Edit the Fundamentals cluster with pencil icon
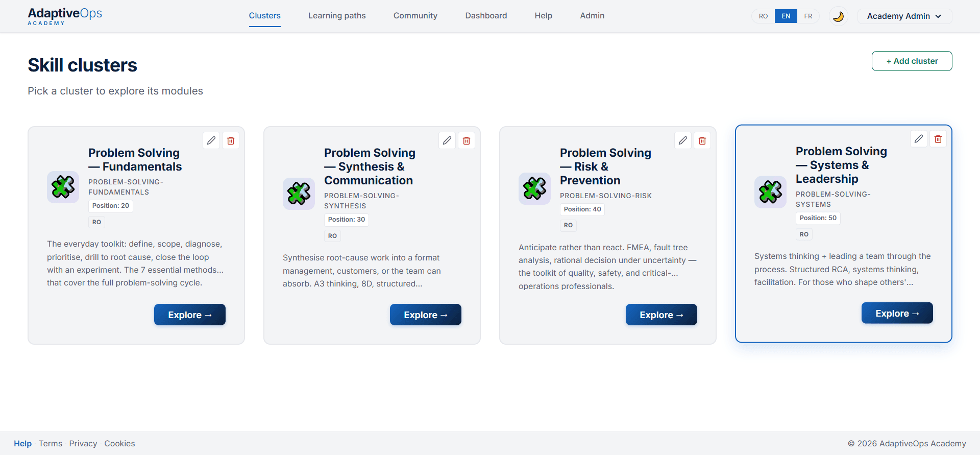The height and width of the screenshot is (455, 980). tap(211, 140)
